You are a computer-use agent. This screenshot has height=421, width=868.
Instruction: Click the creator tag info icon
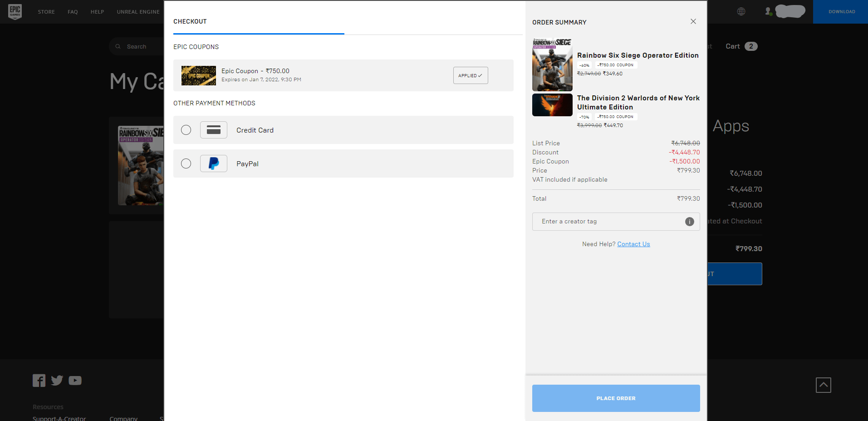[x=689, y=222]
